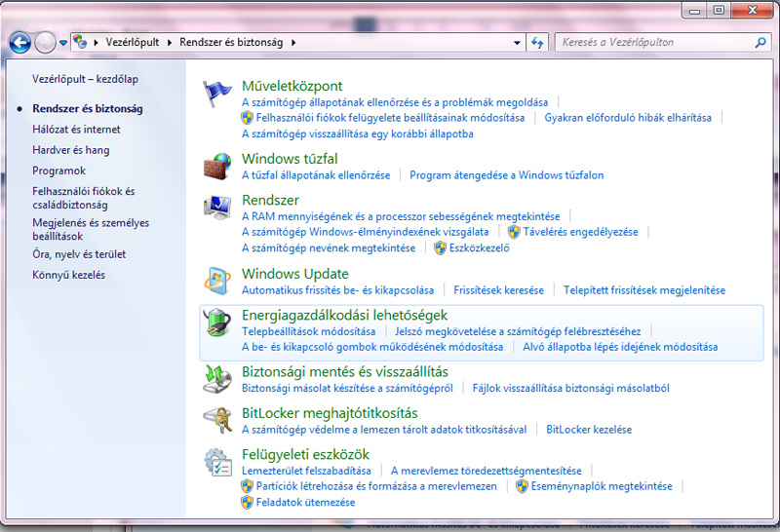The height and width of the screenshot is (532, 780).
Task: Open Eszközkezelő
Action: coord(479,247)
